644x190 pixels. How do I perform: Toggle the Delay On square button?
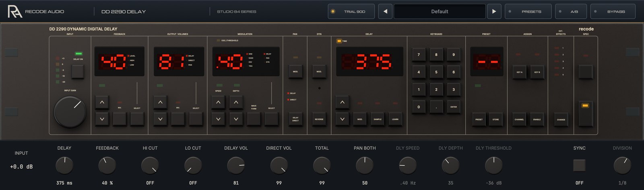pos(78,72)
